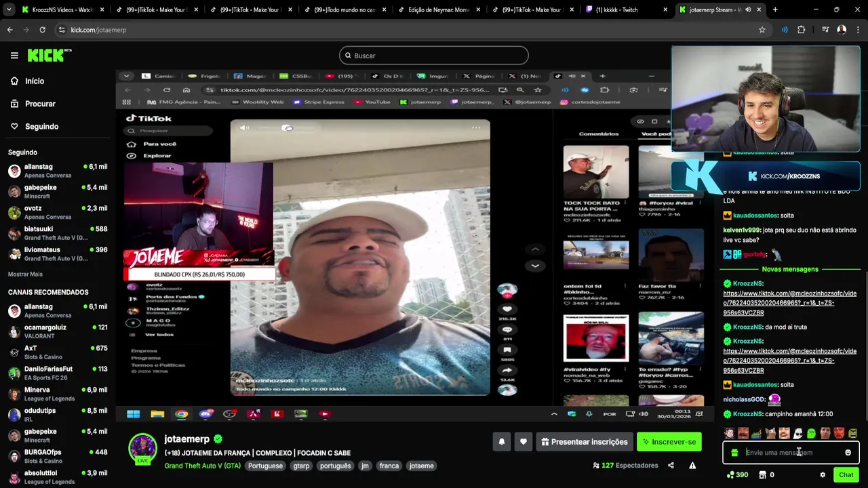Click the jotaeme tag
868x488 pixels.
421,466
